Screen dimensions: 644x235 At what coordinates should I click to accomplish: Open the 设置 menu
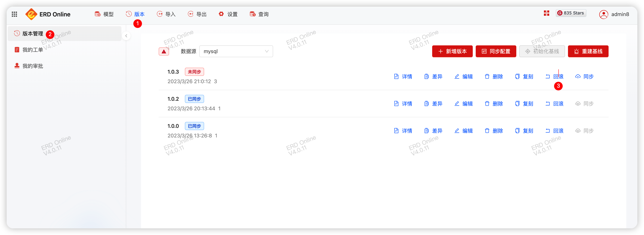(x=228, y=14)
